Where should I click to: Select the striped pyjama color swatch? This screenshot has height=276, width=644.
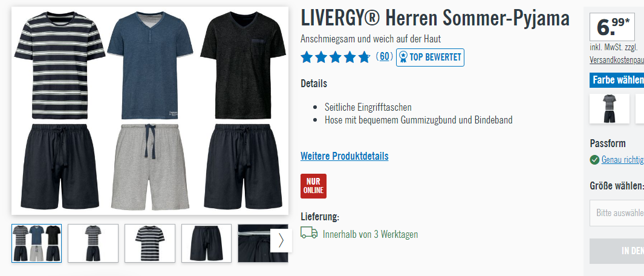coord(610,108)
